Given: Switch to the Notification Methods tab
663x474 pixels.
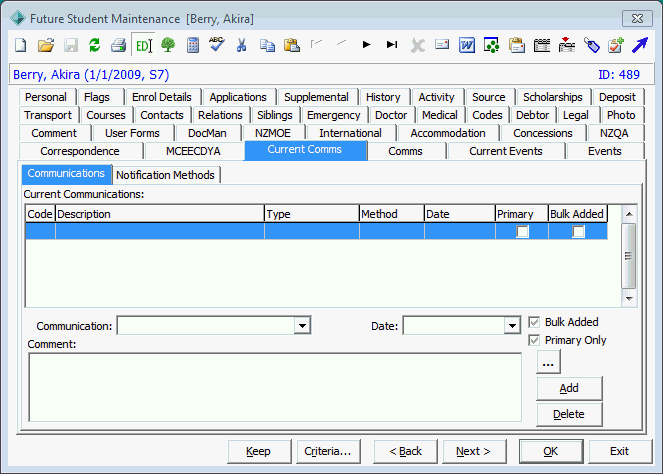Looking at the screenshot, I should pyautogui.click(x=165, y=175).
